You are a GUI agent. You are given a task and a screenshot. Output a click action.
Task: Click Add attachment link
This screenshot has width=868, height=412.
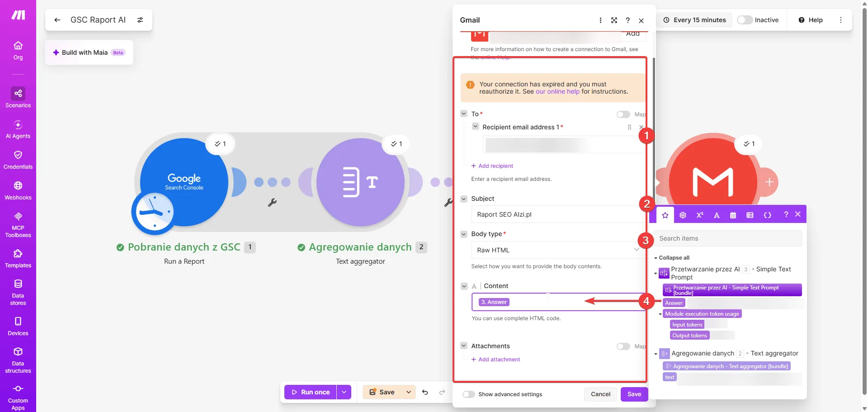(x=496, y=360)
